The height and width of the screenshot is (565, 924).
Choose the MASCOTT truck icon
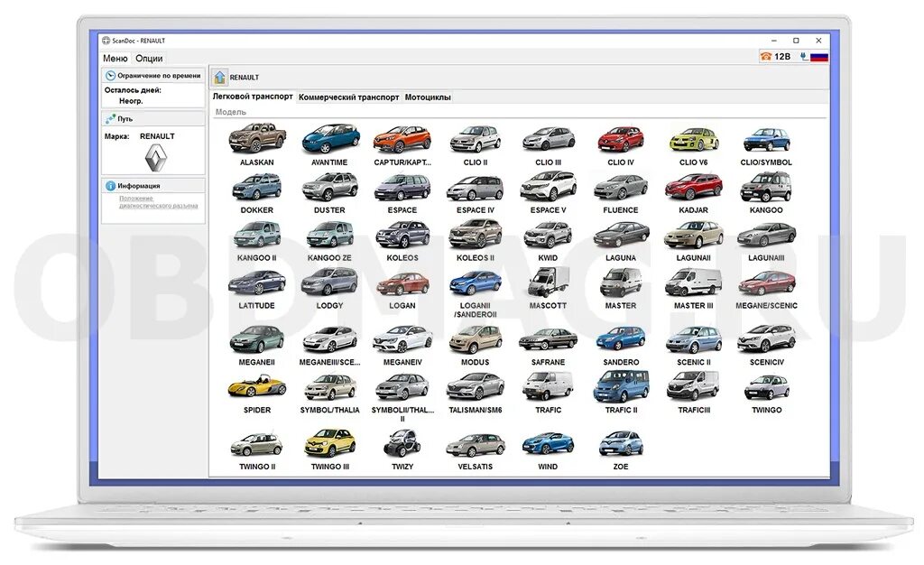click(x=548, y=282)
